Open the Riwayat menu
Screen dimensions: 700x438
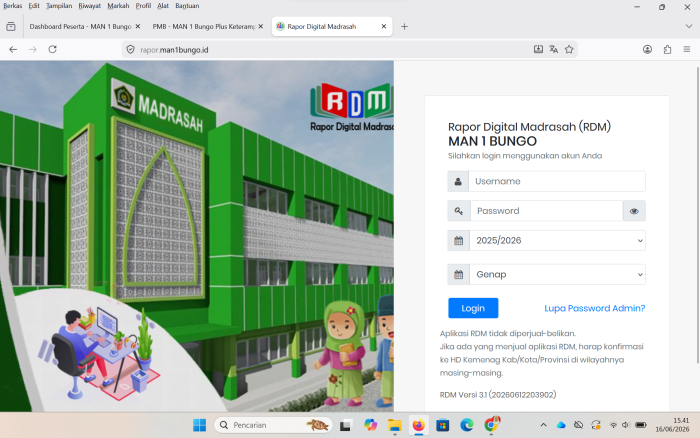tap(90, 6)
